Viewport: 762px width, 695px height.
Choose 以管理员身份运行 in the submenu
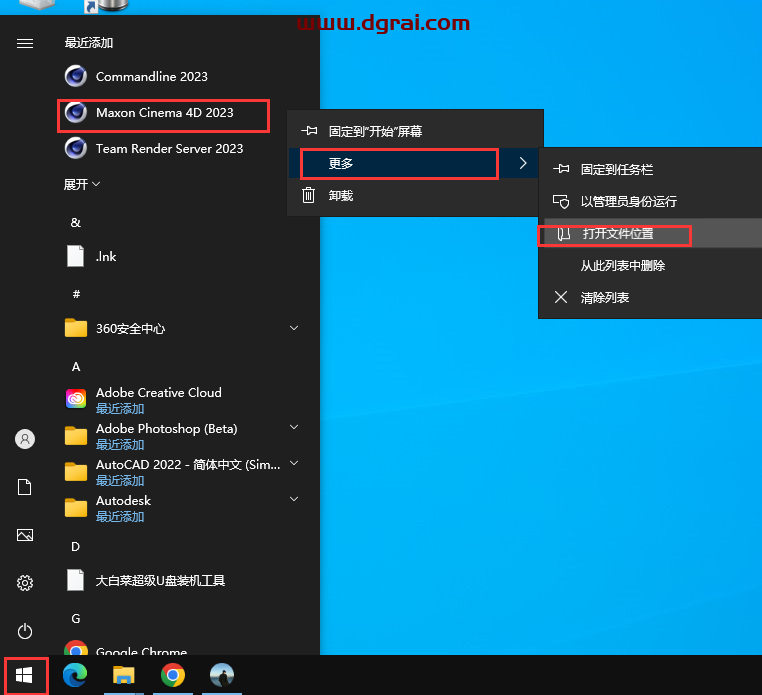[x=650, y=201]
